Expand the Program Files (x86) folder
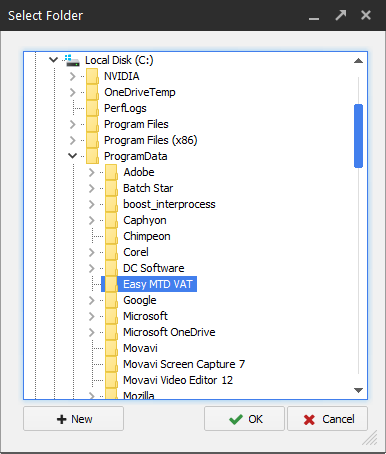Screen dimensions: 386x454 click(x=73, y=140)
